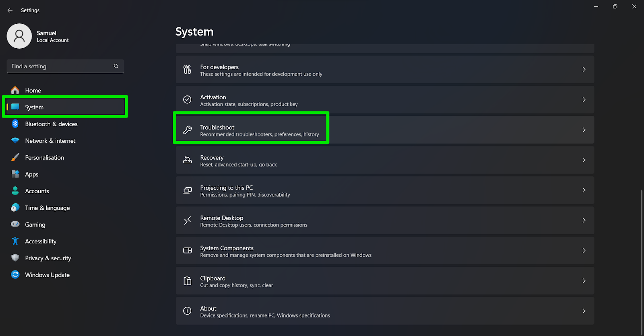Click the System monitor icon in sidebar

click(x=15, y=107)
